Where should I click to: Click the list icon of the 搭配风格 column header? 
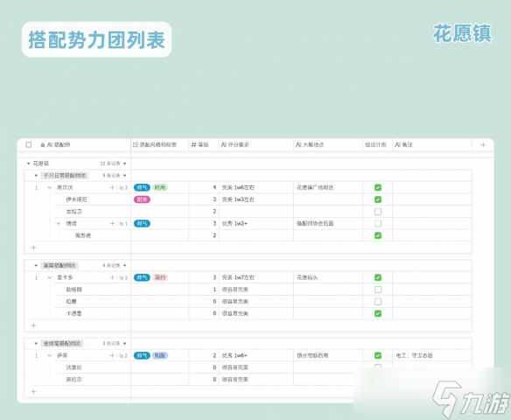[136, 144]
